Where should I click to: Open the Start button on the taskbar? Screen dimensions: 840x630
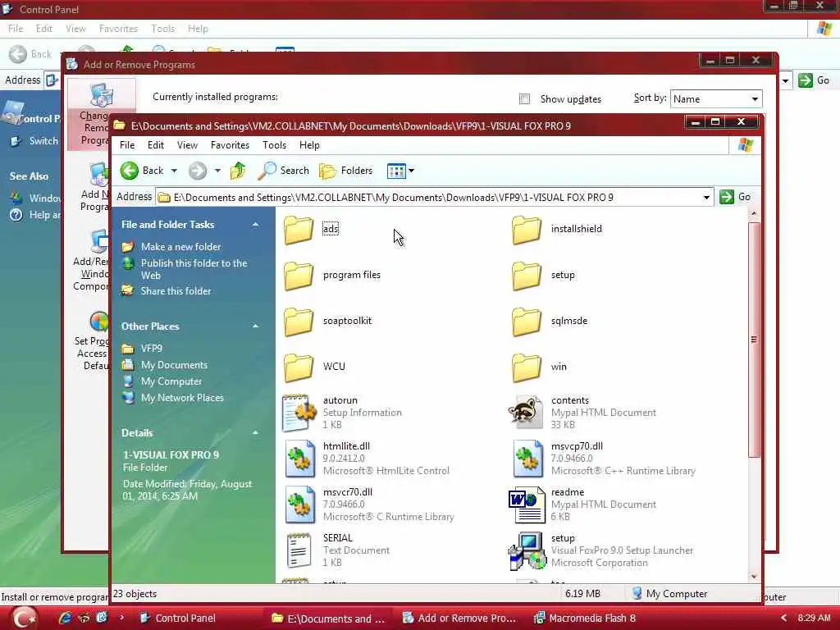[25, 618]
